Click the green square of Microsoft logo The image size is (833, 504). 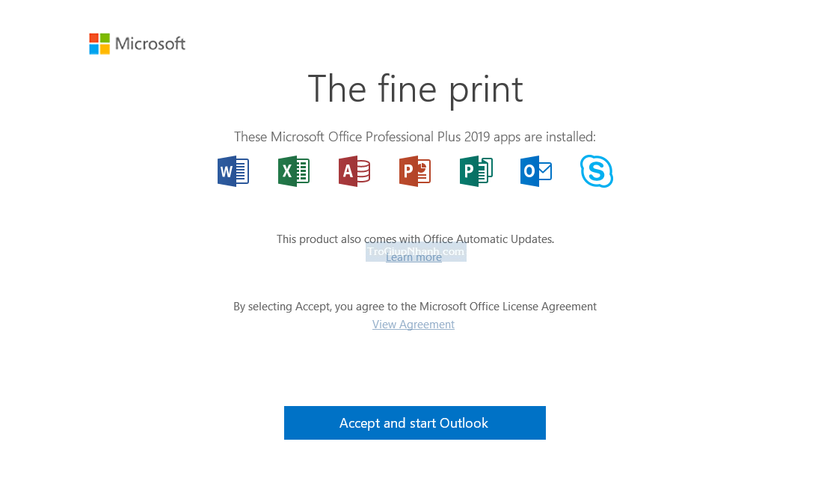pyautogui.click(x=105, y=38)
